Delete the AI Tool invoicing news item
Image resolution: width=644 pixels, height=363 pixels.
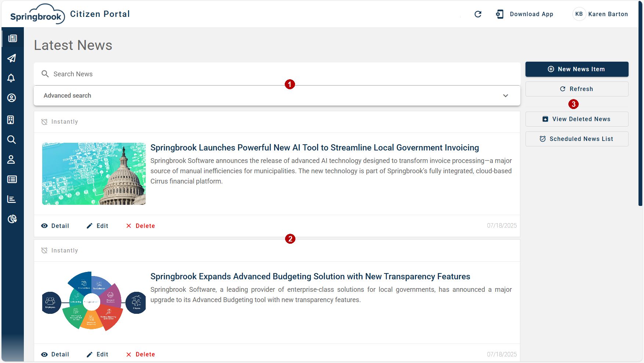coord(140,226)
